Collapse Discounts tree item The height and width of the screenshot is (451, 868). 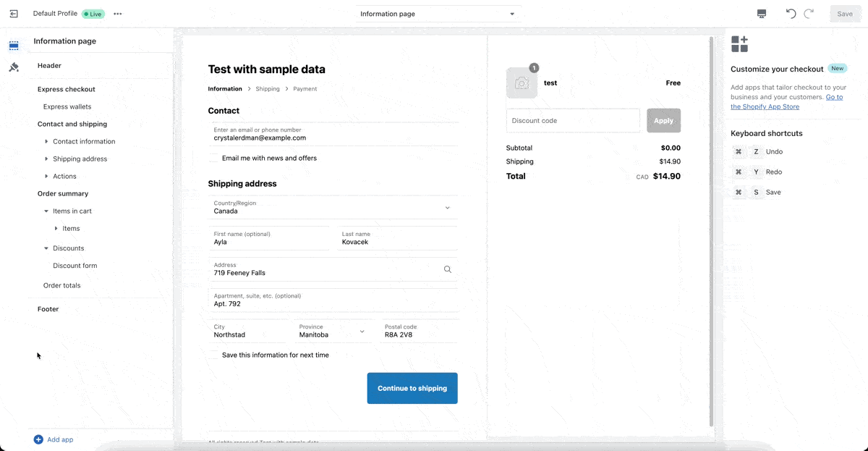(x=47, y=248)
